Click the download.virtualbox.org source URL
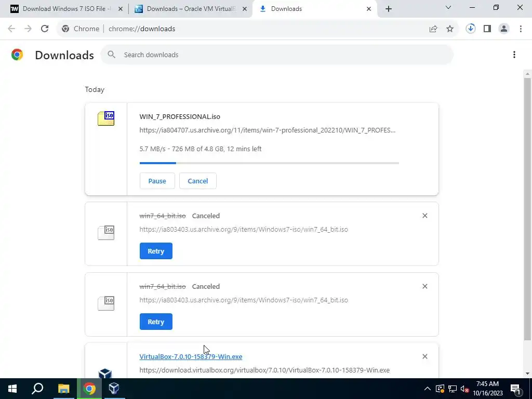 [x=264, y=370]
